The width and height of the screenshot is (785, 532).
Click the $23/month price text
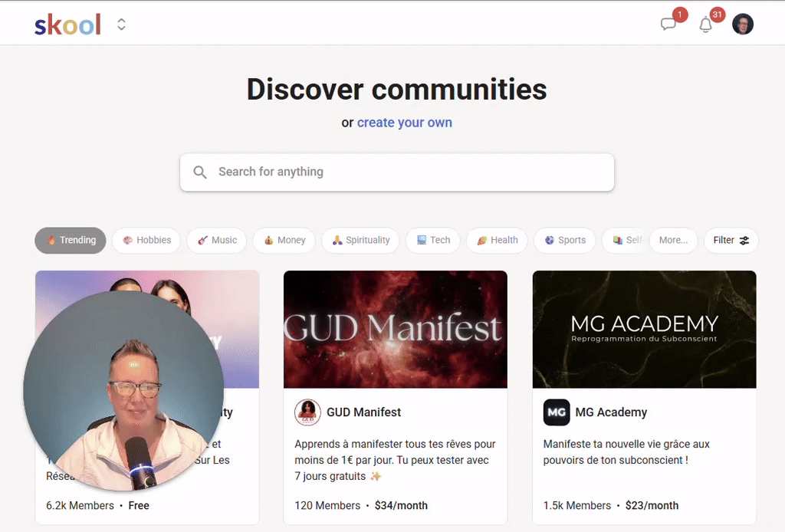(x=652, y=505)
